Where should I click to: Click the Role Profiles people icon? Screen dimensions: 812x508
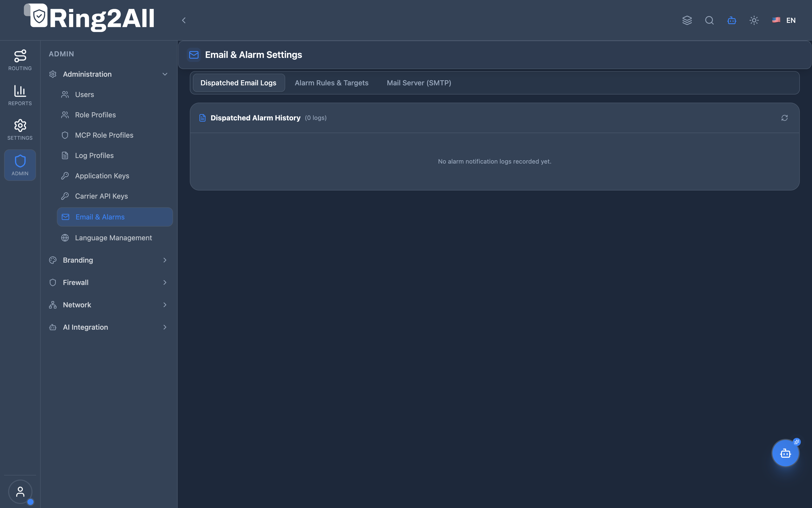click(x=65, y=115)
